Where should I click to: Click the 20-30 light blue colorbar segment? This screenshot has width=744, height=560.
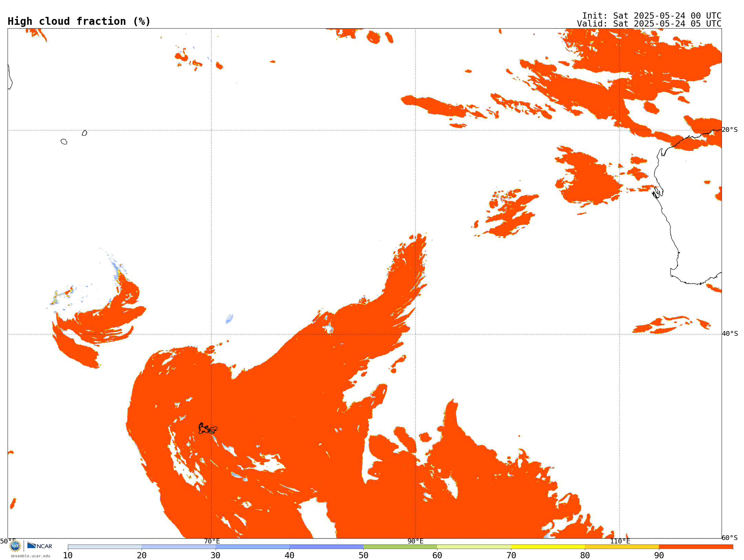(x=178, y=547)
